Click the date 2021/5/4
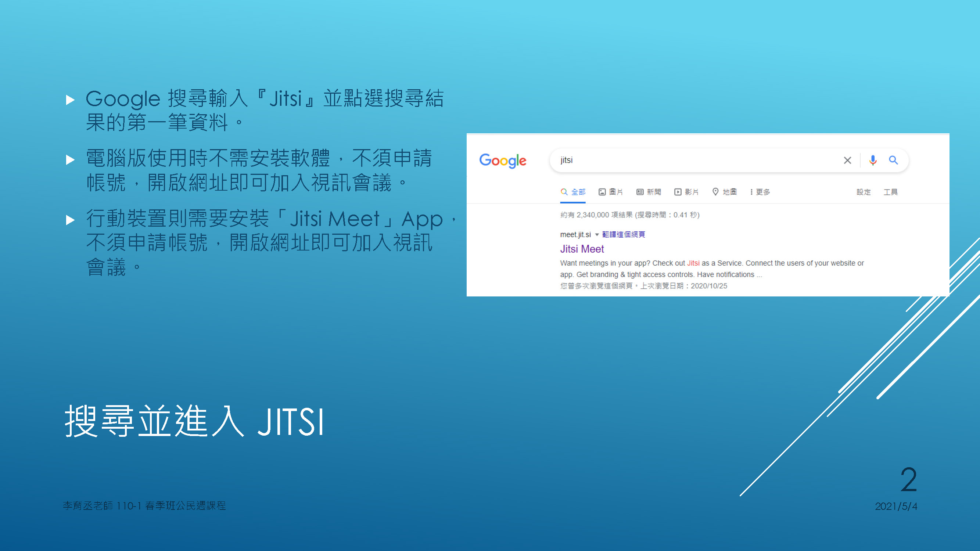Viewport: 980px width, 551px height. [896, 506]
